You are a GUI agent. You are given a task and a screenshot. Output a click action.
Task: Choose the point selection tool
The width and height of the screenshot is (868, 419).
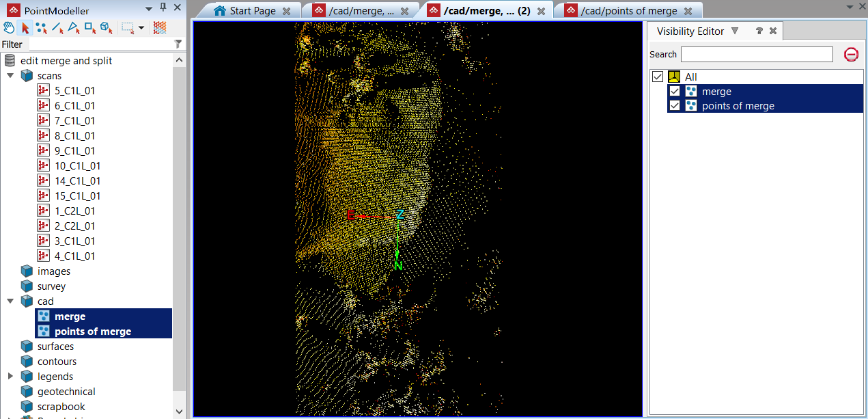click(42, 28)
